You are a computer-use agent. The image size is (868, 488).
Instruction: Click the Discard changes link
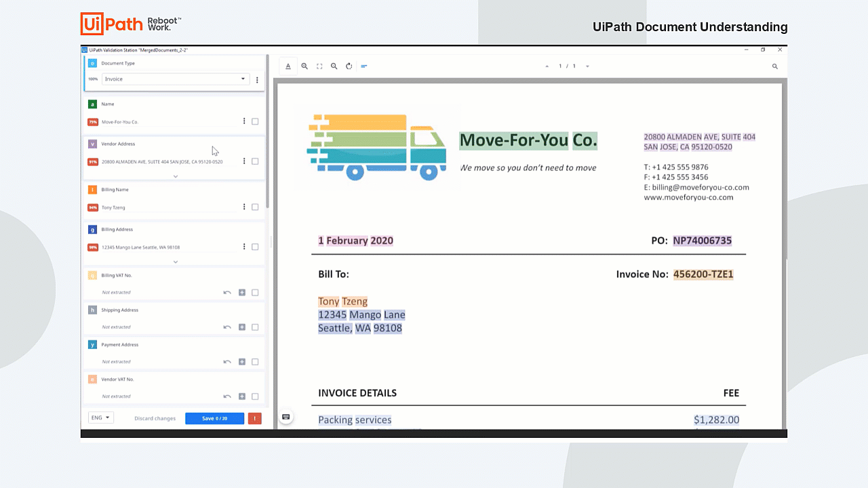(x=155, y=418)
